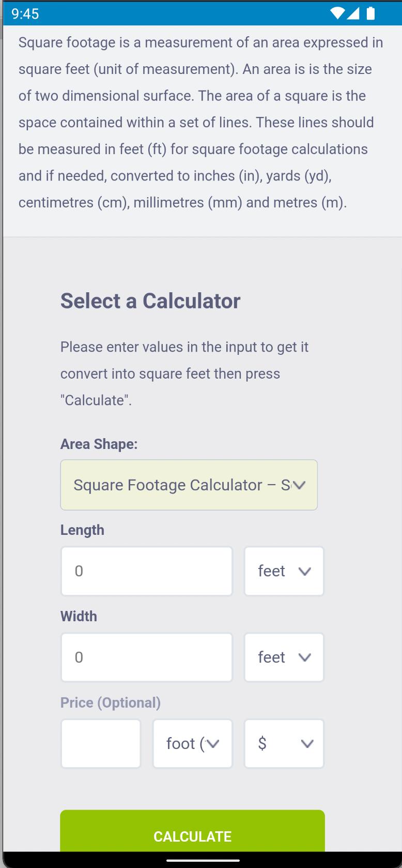
Task: Click the empty Price input box
Action: point(101,743)
